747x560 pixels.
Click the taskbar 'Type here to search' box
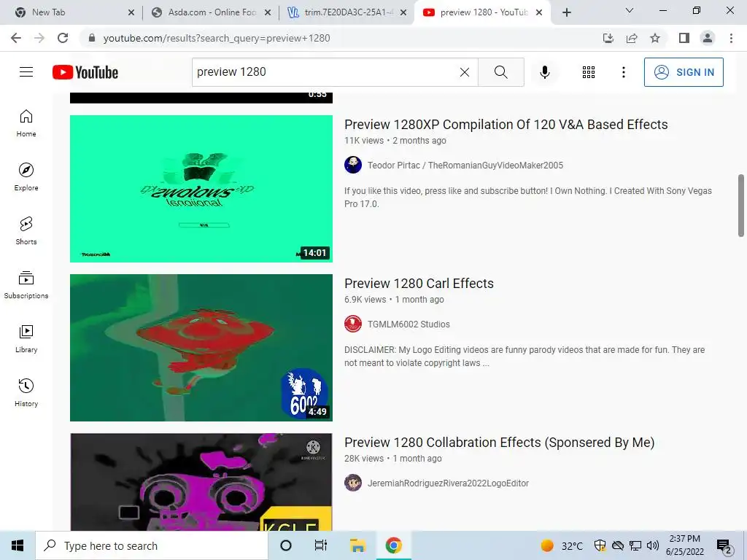coord(152,545)
